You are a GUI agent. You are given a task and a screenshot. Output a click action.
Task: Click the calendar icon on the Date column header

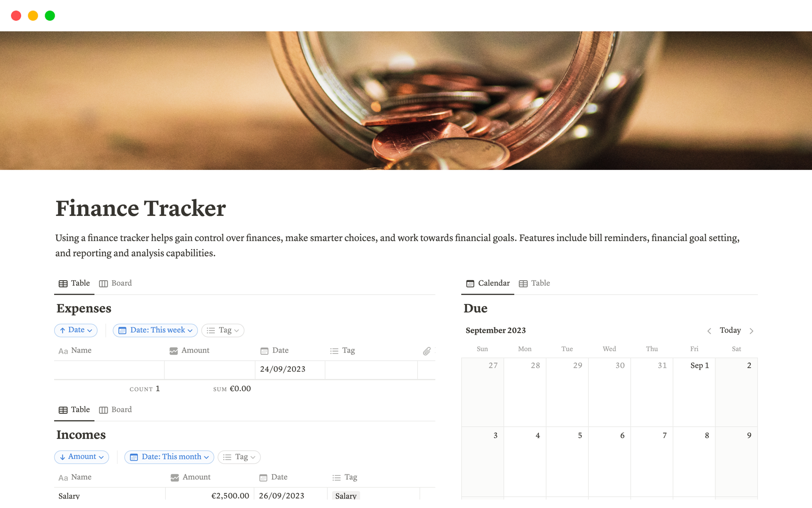pyautogui.click(x=264, y=351)
